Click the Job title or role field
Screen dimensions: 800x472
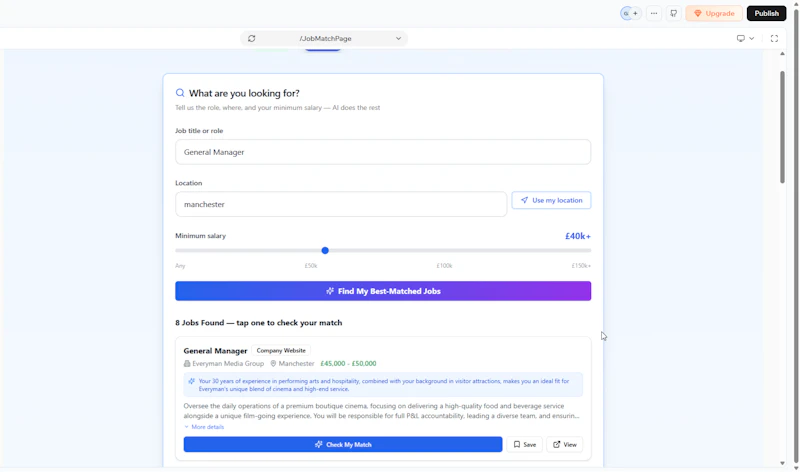[383, 152]
